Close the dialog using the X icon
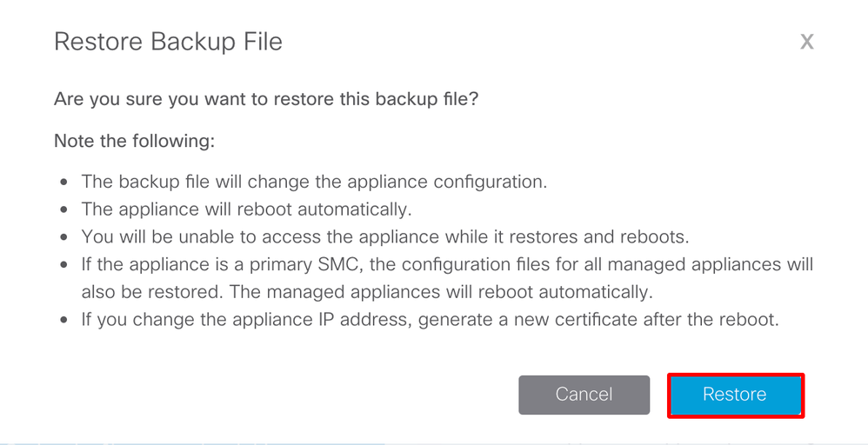This screenshot has width=868, height=445. pyautogui.click(x=807, y=42)
